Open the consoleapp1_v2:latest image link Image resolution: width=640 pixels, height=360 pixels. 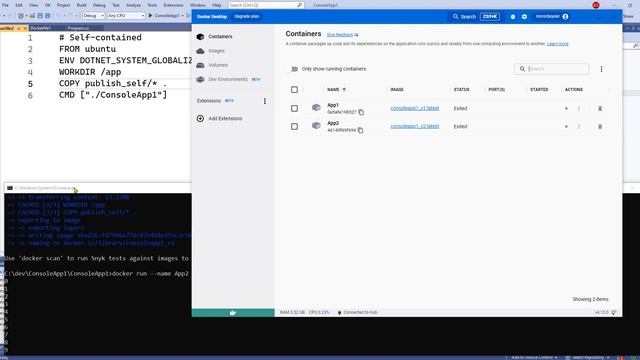tap(415, 126)
